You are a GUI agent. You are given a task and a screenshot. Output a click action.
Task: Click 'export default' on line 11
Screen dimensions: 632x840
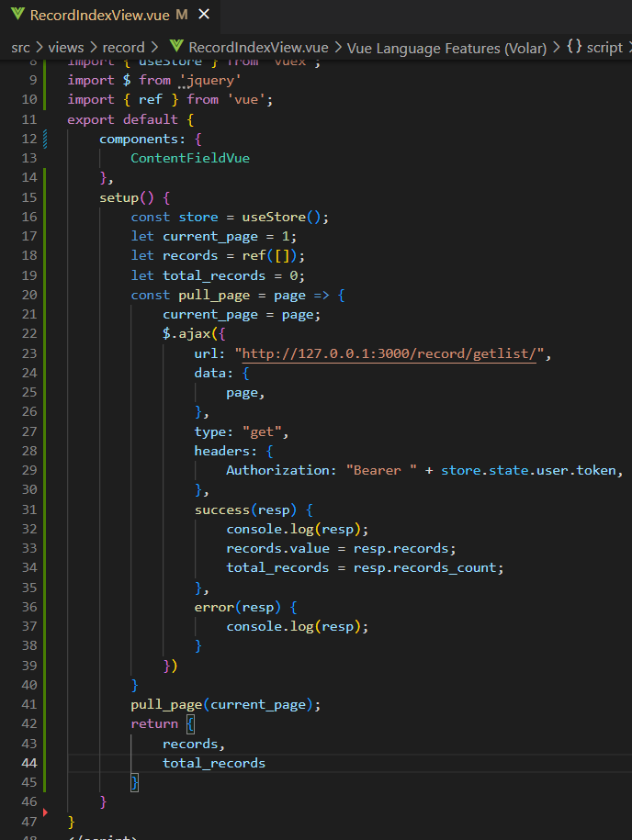(x=122, y=120)
